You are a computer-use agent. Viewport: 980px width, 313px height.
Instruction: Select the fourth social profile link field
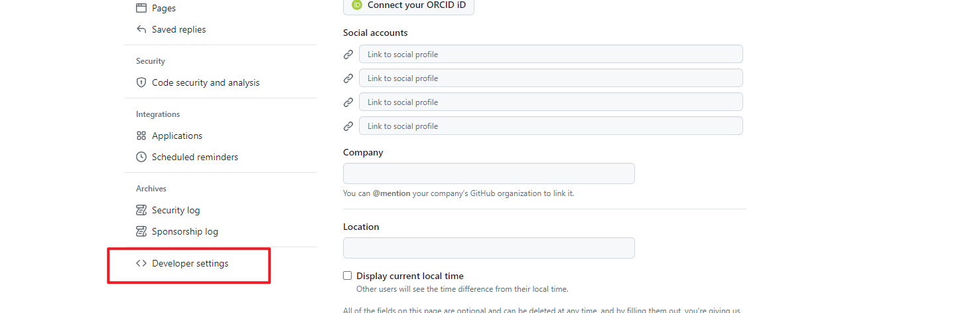pos(551,126)
